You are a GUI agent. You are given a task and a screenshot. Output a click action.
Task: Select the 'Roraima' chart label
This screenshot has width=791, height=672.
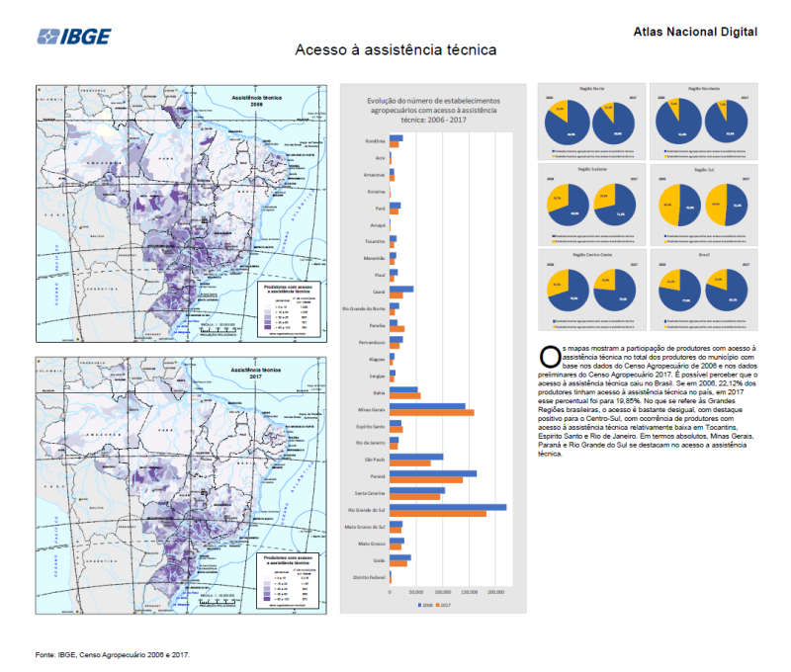pos(376,192)
